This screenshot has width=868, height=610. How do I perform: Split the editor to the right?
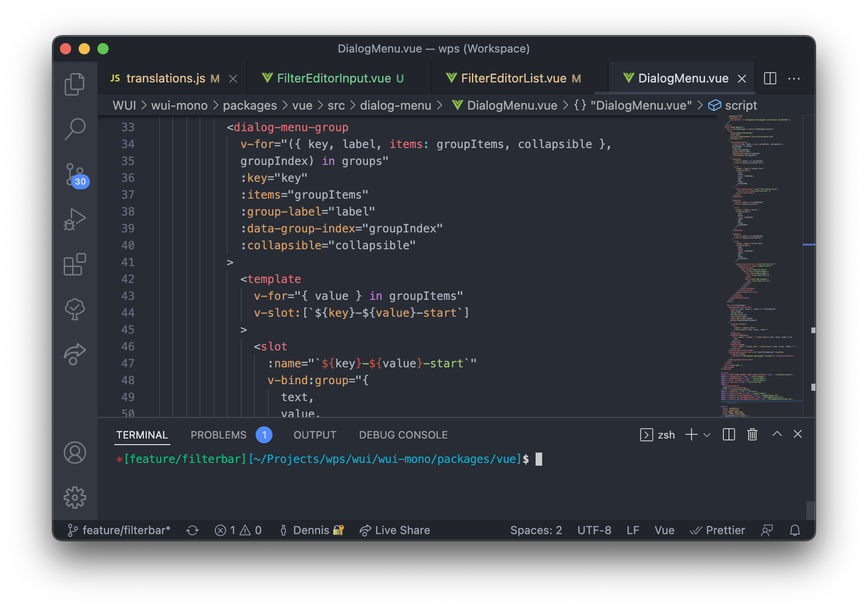point(770,78)
